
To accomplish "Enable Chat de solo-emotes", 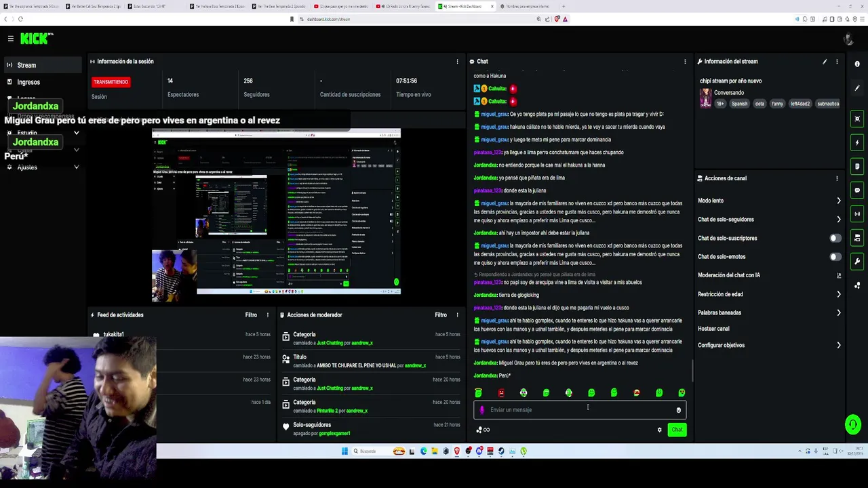I will point(835,257).
